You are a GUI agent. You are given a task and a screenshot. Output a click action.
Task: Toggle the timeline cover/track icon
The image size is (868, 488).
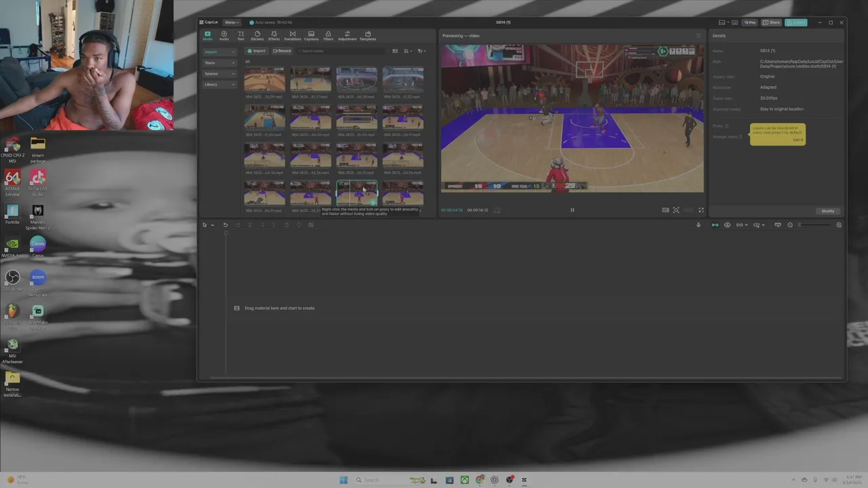click(778, 225)
